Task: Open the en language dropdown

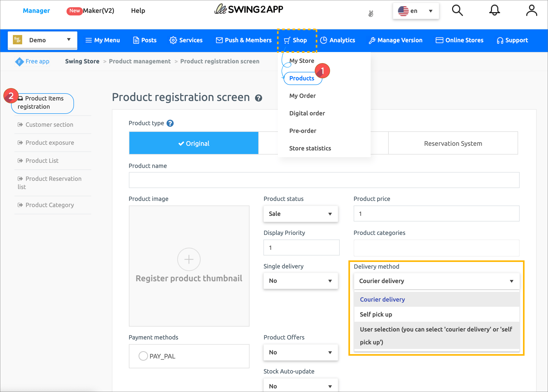Action: point(416,11)
